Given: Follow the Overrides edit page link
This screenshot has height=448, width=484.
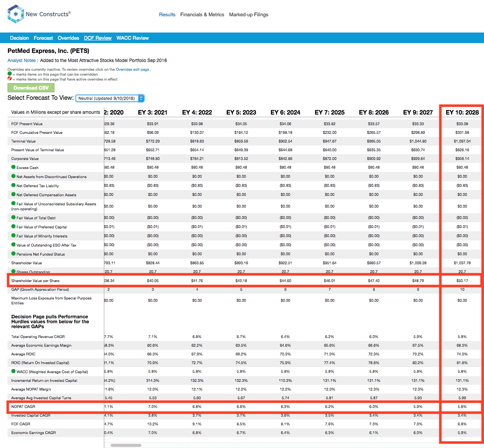Looking at the screenshot, I should tap(133, 70).
